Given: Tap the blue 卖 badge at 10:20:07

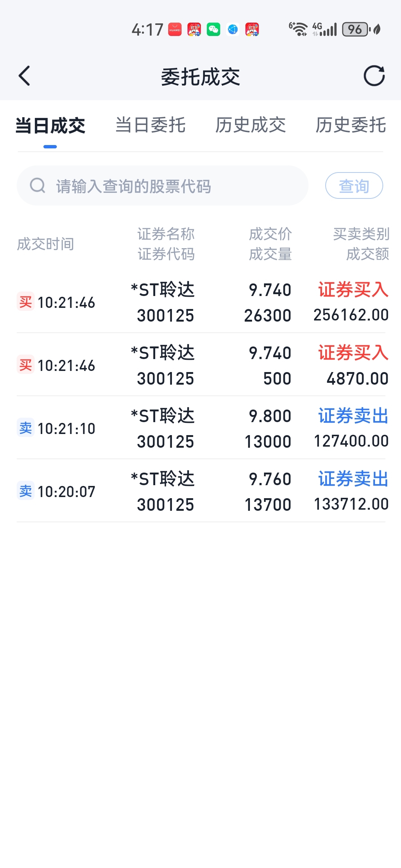Looking at the screenshot, I should tap(26, 491).
